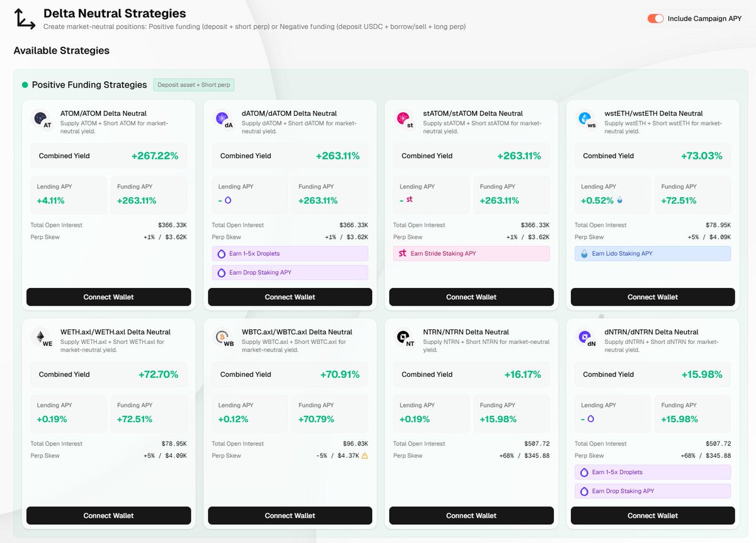Click the dNTRN token icon

click(x=585, y=337)
